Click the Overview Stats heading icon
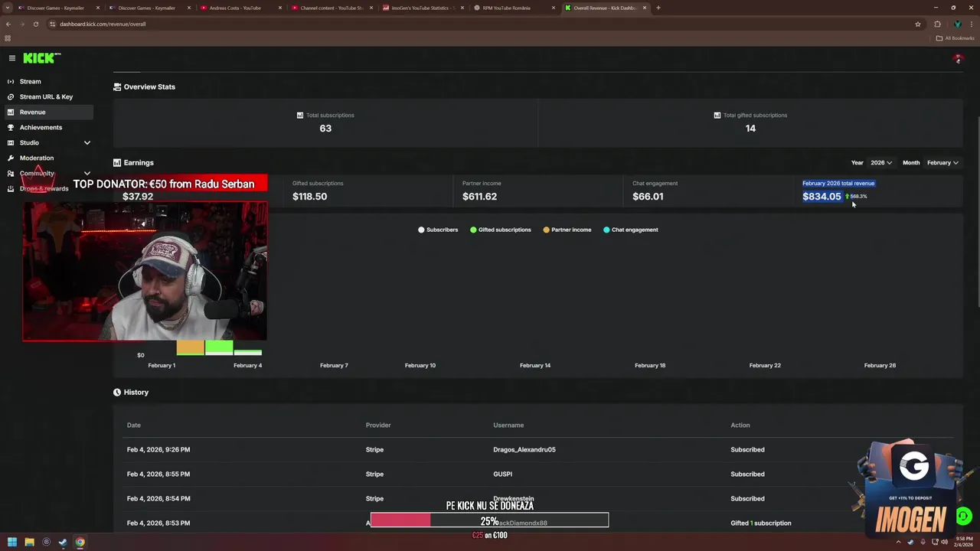Viewport: 980px width, 551px height. (117, 86)
